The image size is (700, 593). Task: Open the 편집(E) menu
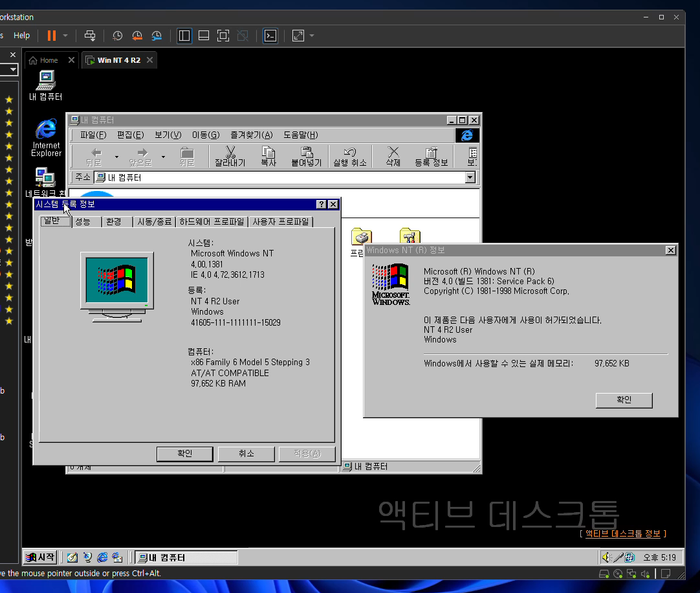pyautogui.click(x=130, y=135)
